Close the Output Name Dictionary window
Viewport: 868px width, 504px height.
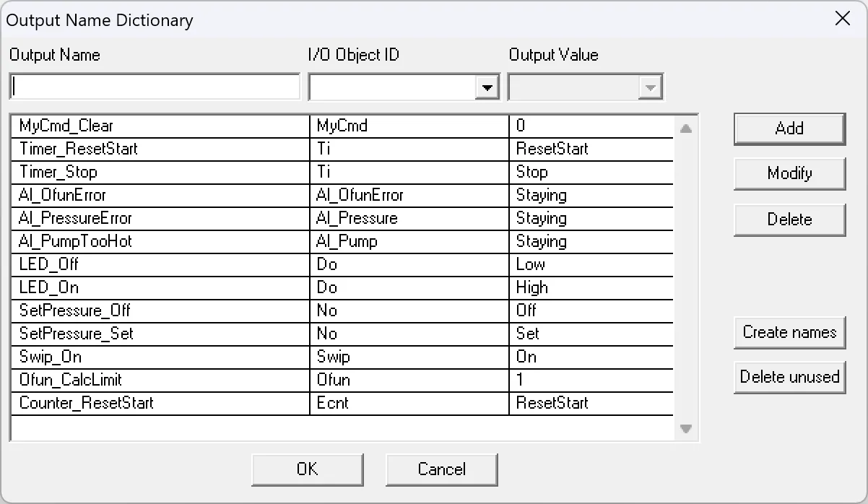(842, 19)
